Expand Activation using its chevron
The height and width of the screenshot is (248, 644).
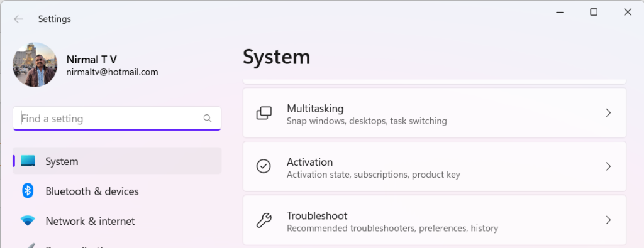(608, 166)
